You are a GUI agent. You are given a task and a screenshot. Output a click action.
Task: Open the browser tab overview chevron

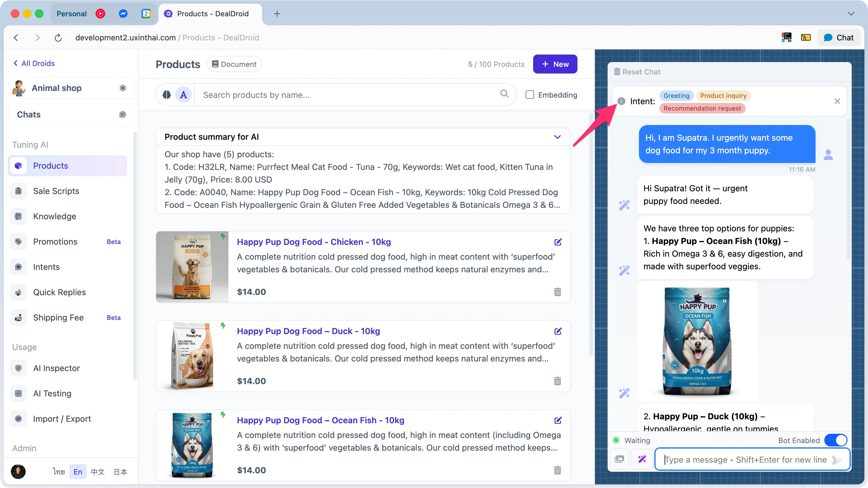coord(851,14)
